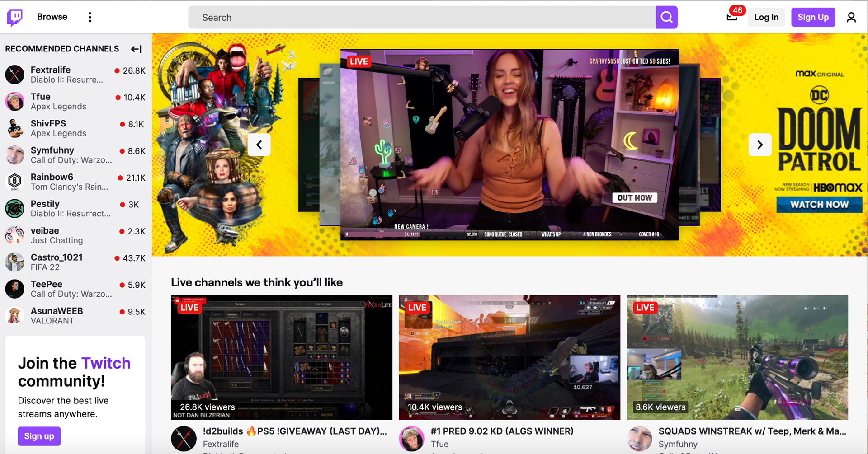
Task: Open Symfuhny avatar in sidebar
Action: click(x=14, y=155)
